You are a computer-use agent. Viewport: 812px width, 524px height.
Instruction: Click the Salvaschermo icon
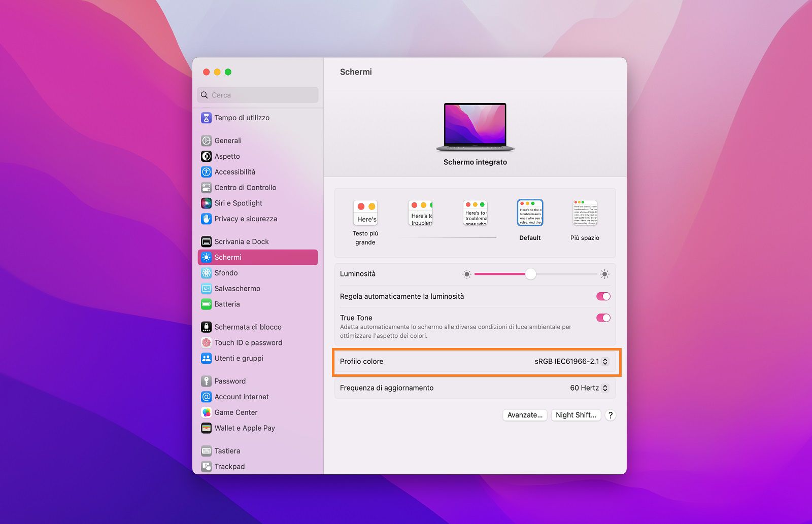click(206, 289)
